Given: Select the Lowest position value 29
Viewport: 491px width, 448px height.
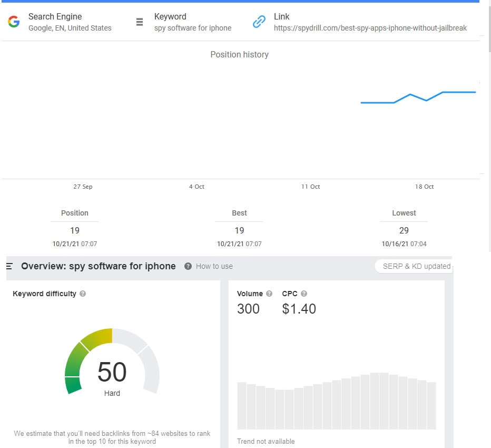Looking at the screenshot, I should [404, 230].
